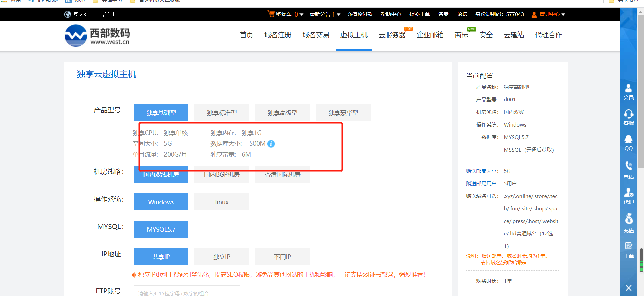Select the 不同IP address option

283,257
